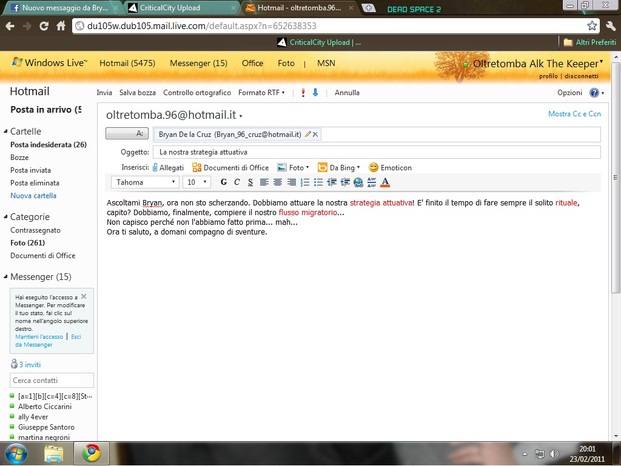The image size is (621, 466).
Task: Open sender address dropdown arrow
Action: 241,116
